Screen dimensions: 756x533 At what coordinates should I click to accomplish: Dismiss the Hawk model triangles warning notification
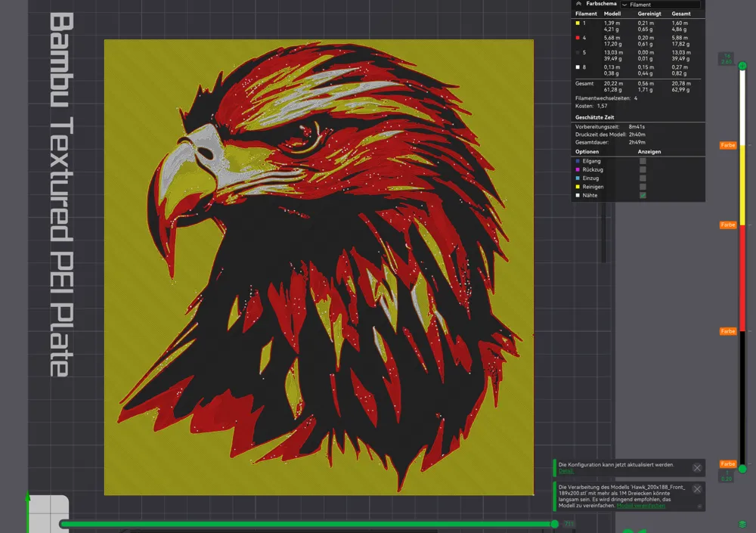pos(697,489)
